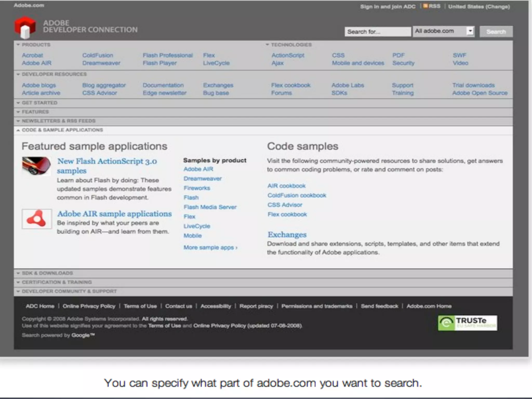The image size is (532, 399).
Task: Click the red Adobe AIR logo thumbnail
Action: [37, 219]
